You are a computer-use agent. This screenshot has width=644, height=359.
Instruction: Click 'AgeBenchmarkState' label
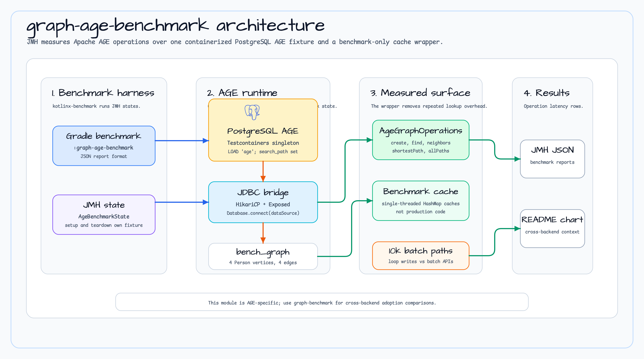point(104,216)
